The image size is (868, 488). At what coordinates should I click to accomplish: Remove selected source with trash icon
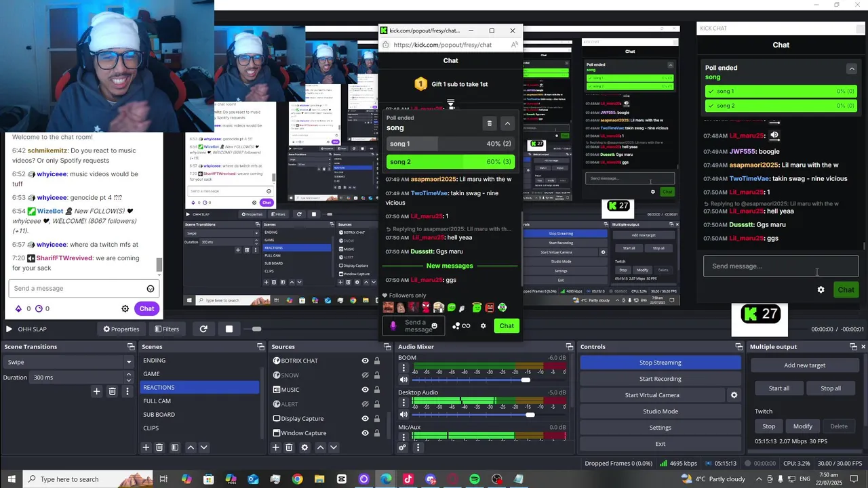click(x=289, y=447)
